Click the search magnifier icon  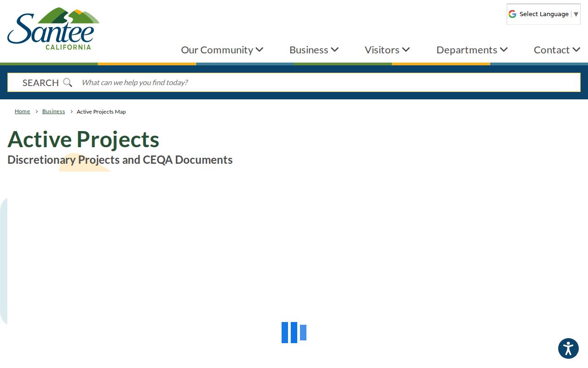68,83
